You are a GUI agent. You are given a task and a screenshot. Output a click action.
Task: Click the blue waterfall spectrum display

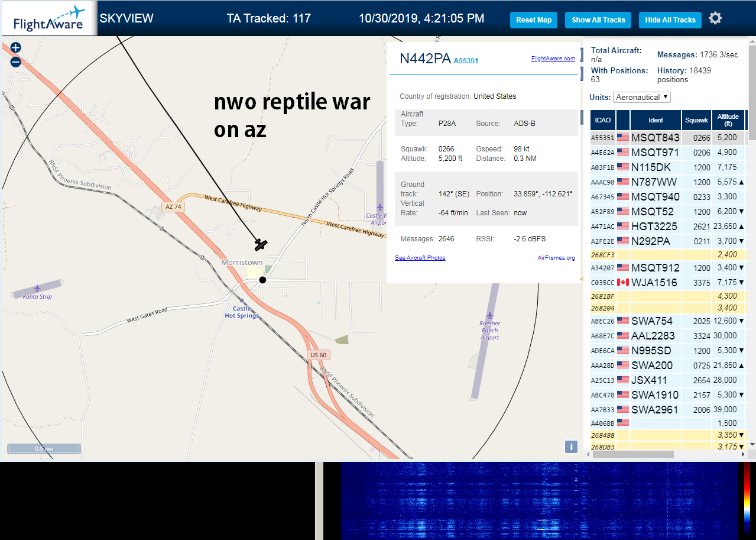pyautogui.click(x=540, y=500)
